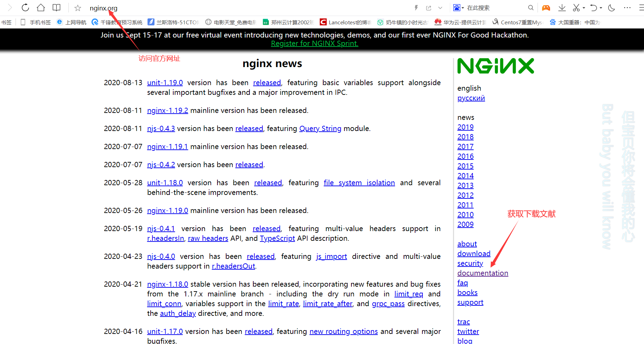The height and width of the screenshot is (344, 644).
Task: Open the 华为云 bookmark
Action: click(x=460, y=22)
